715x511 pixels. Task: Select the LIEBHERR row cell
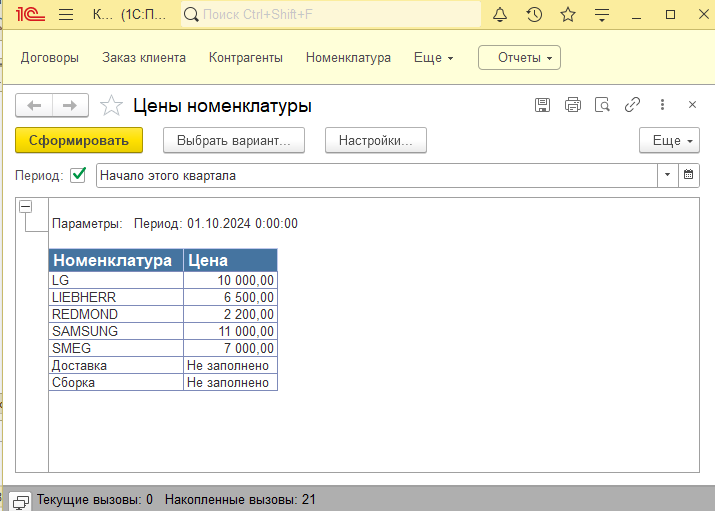click(x=116, y=297)
